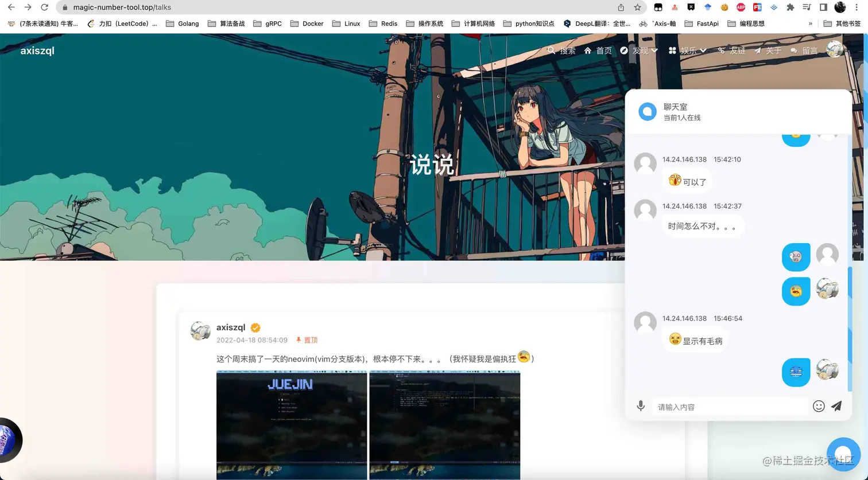Open site 搜索 search

561,50
